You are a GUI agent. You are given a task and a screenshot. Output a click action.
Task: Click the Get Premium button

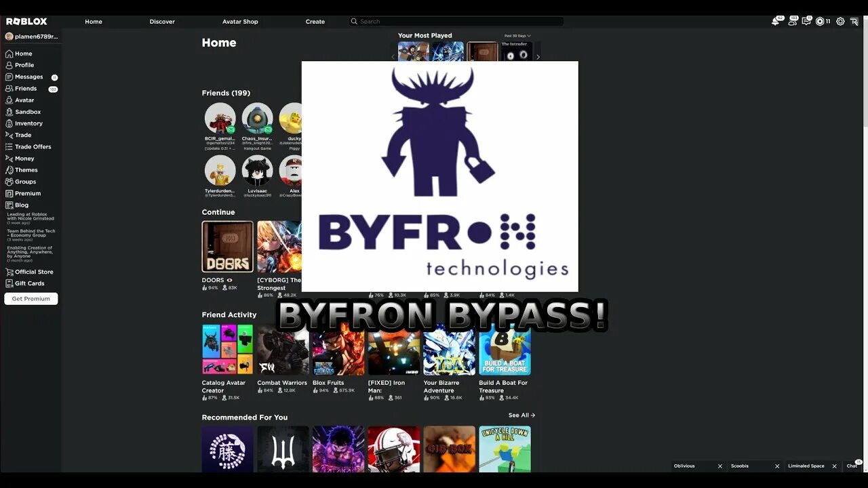(31, 299)
